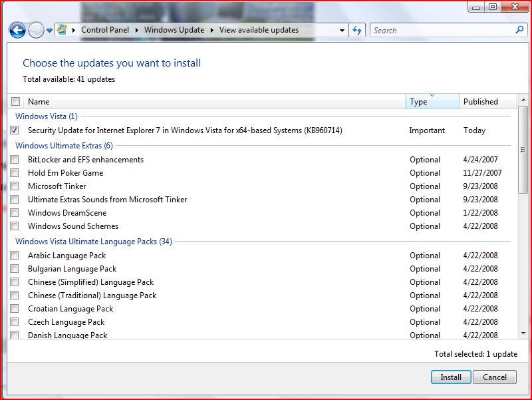The image size is (532, 400).
Task: Select the Bulgarian Language Pack name
Action: click(72, 269)
